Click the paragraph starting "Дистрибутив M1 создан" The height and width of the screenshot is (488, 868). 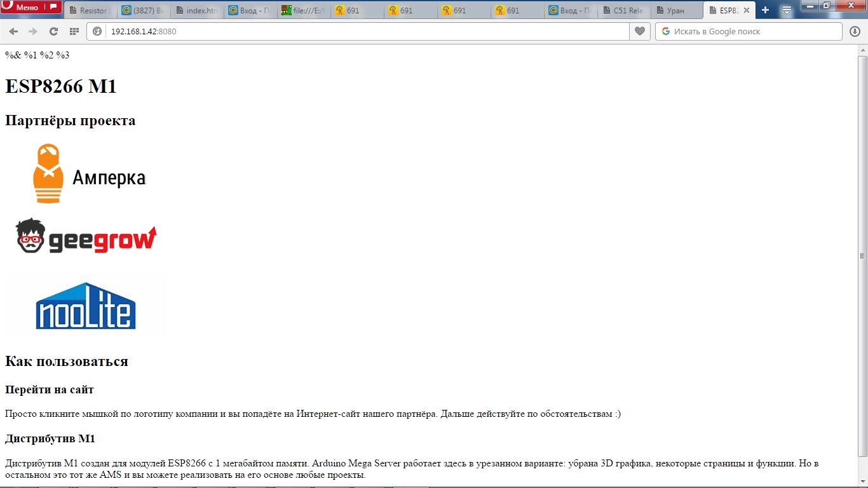tap(412, 470)
